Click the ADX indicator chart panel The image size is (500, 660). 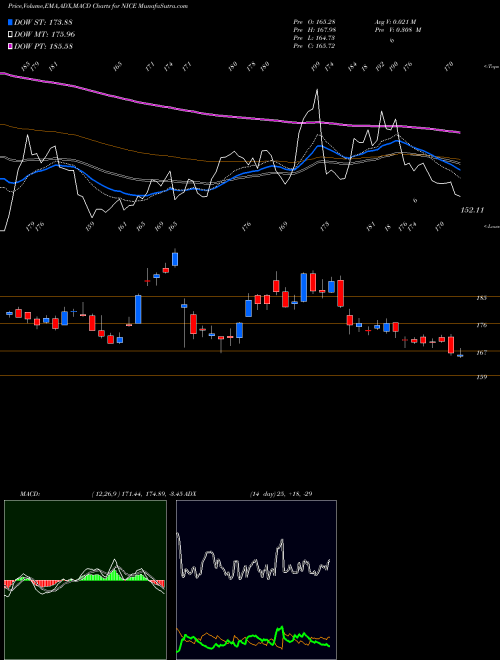tap(256, 580)
